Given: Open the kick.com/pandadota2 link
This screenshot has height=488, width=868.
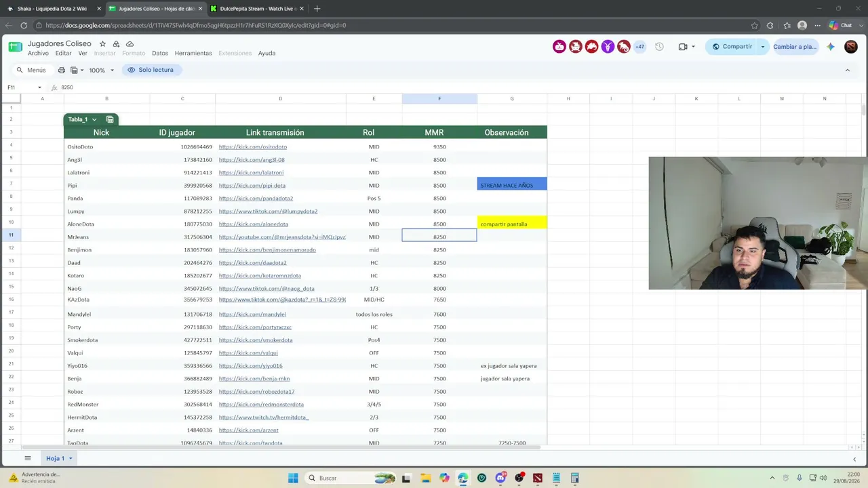Looking at the screenshot, I should coord(256,199).
